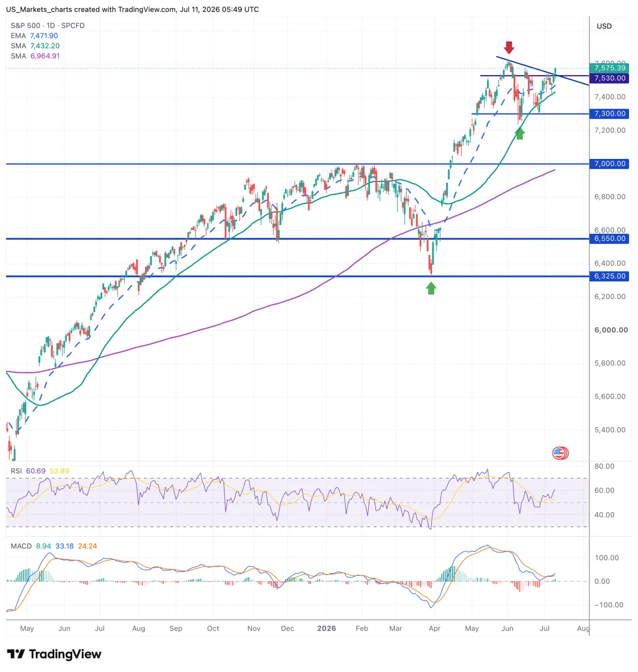
Task: Click the 6,325.00 horizontal line price label
Action: click(609, 276)
